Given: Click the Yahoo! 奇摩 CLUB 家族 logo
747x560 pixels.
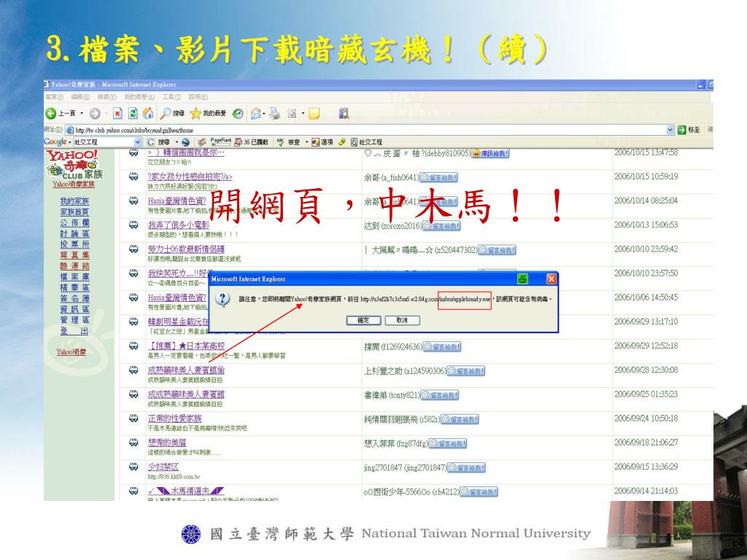Looking at the screenshot, I should pos(74,166).
